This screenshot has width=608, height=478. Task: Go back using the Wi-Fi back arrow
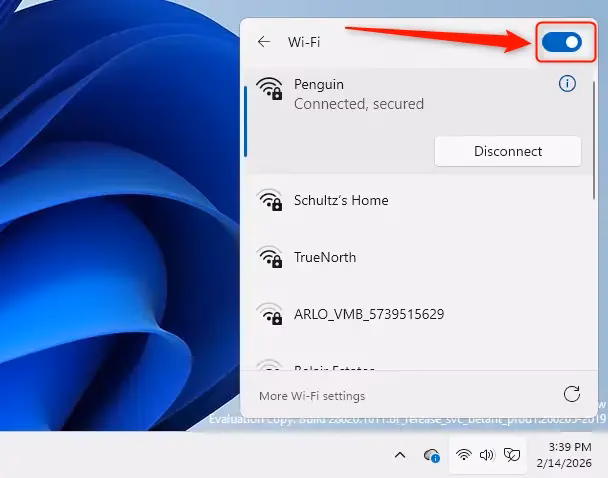tap(264, 42)
